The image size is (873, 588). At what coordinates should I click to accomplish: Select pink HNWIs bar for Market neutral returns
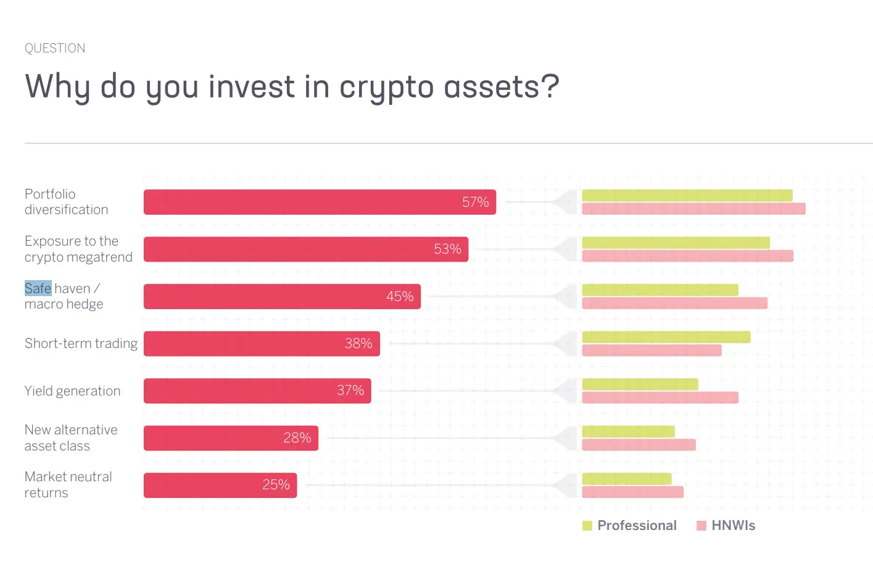coord(632,492)
